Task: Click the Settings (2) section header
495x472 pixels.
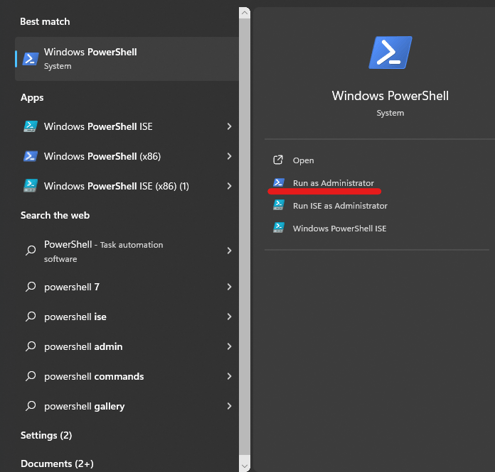Action: pyautogui.click(x=46, y=435)
